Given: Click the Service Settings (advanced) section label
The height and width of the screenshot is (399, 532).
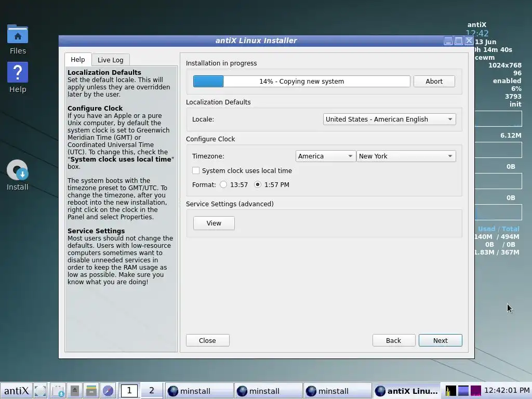Looking at the screenshot, I should [x=230, y=204].
